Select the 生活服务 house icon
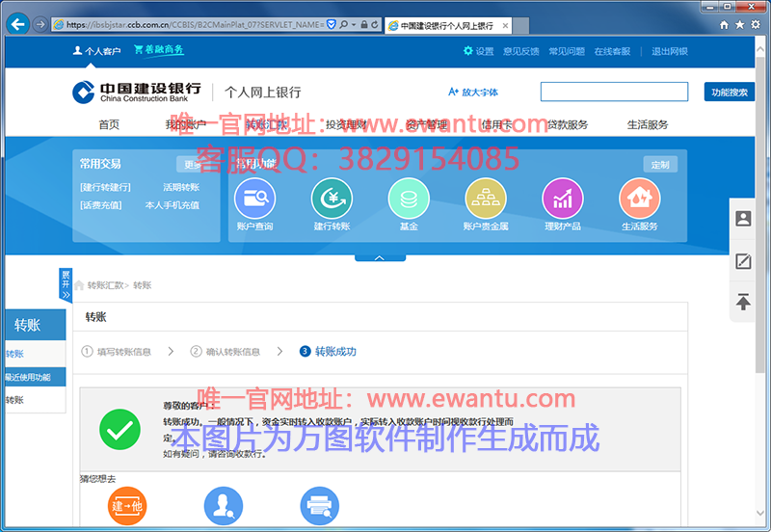Image resolution: width=771 pixels, height=532 pixels. tap(639, 199)
